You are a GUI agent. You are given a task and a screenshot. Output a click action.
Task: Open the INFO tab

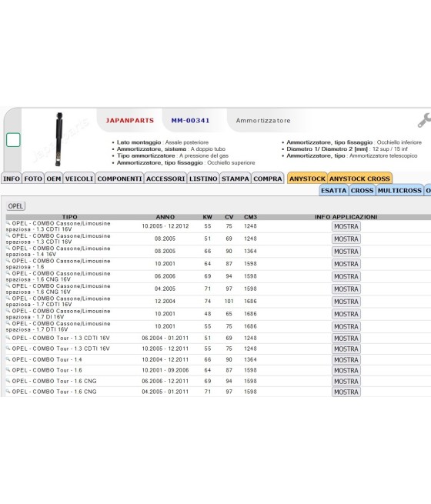tap(12, 179)
